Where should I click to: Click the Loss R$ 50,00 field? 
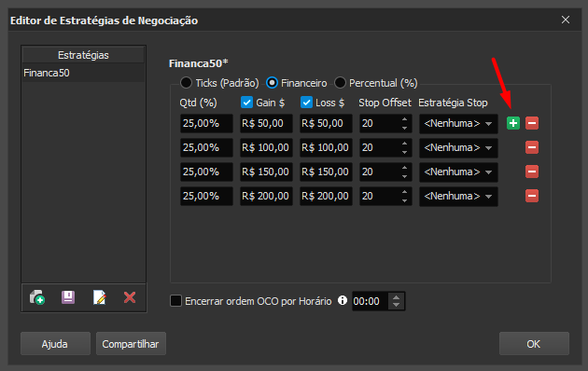326,124
